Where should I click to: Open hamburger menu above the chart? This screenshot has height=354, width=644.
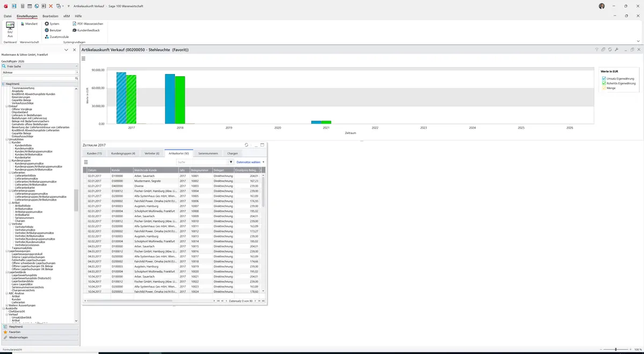coord(84,58)
